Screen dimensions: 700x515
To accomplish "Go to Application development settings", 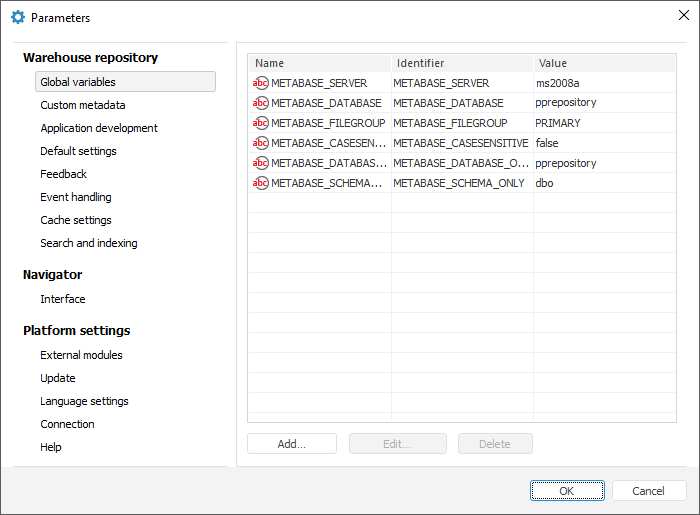I will [x=99, y=128].
